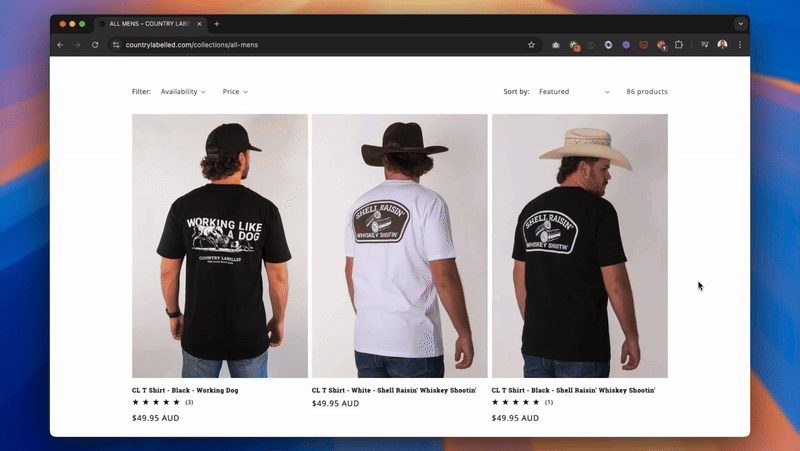Open site information icon in address bar
Image resolution: width=800 pixels, height=451 pixels.
click(116, 45)
